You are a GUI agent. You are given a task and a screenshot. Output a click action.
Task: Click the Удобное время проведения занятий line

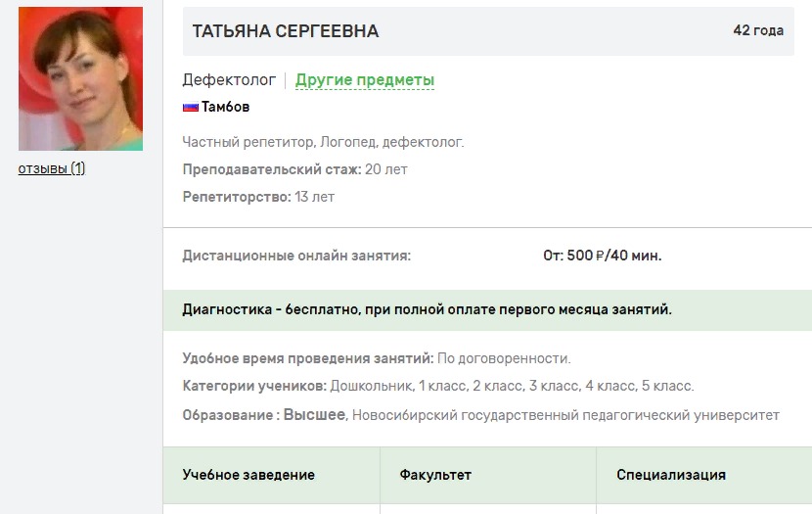coord(377,358)
